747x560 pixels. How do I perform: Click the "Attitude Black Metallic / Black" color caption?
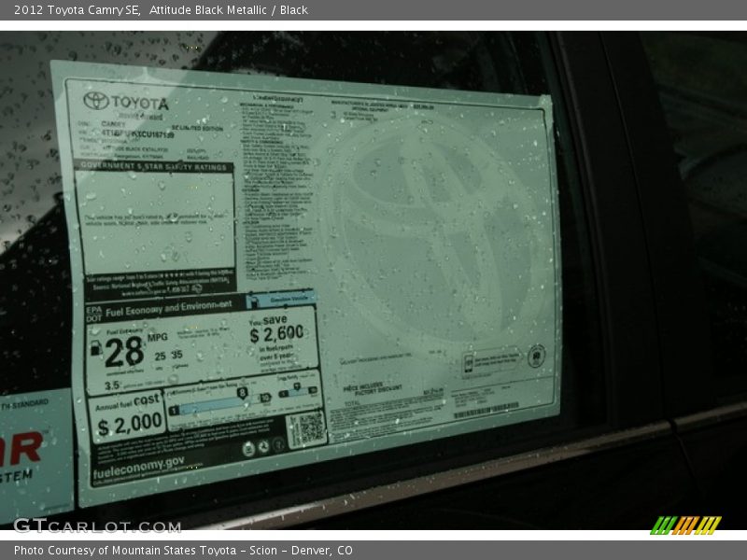coord(228,10)
